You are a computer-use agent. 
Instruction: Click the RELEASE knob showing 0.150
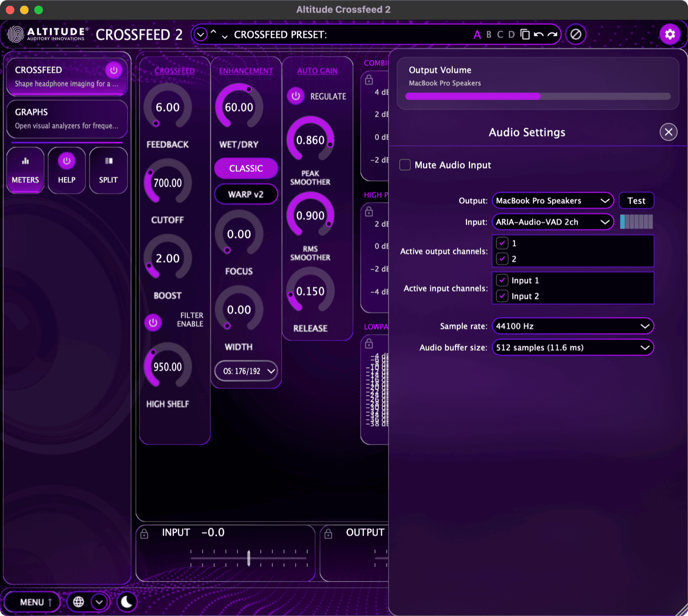click(x=310, y=291)
